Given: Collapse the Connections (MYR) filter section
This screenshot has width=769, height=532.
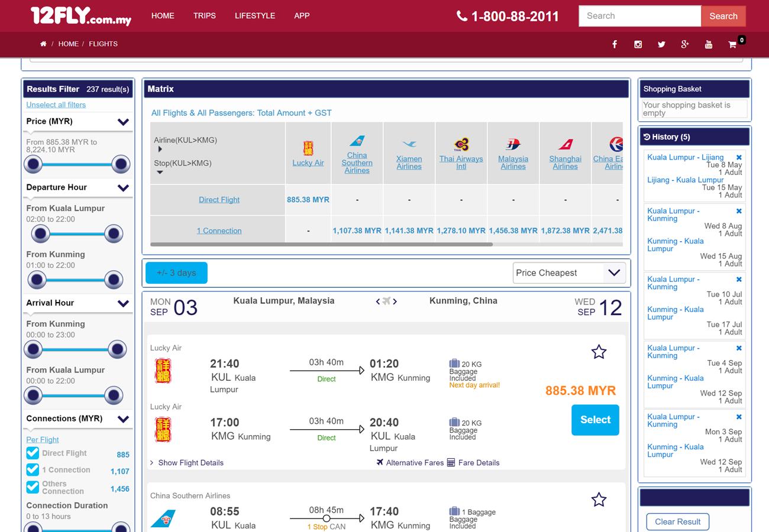Looking at the screenshot, I should (x=123, y=419).
